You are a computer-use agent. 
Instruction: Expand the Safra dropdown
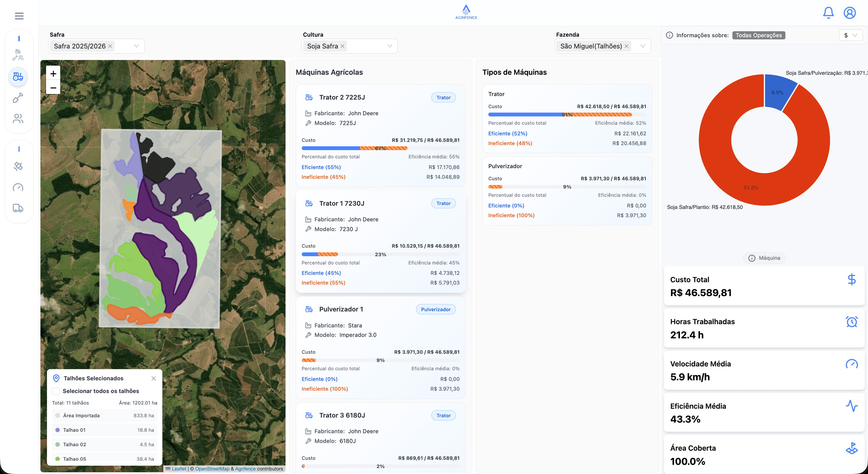click(x=136, y=46)
